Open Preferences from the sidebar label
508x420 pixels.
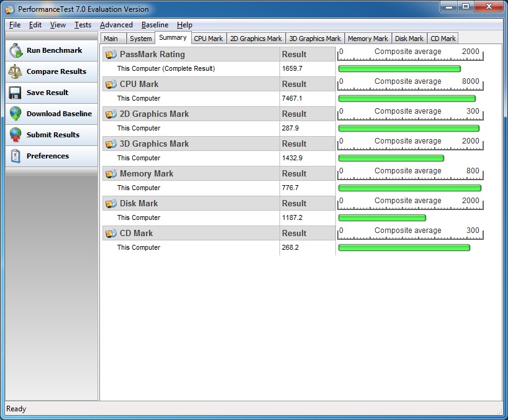(48, 156)
